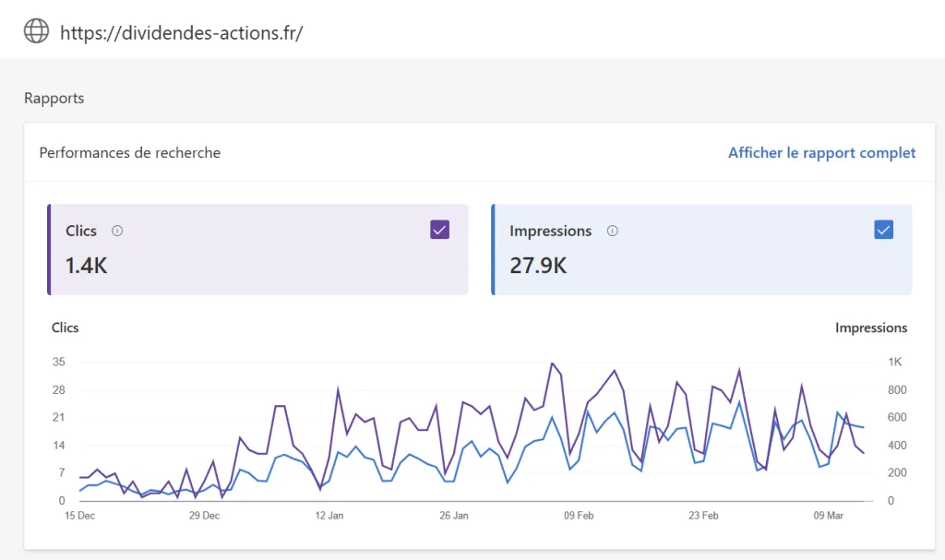Open Afficher le rapport complet link

[821, 153]
